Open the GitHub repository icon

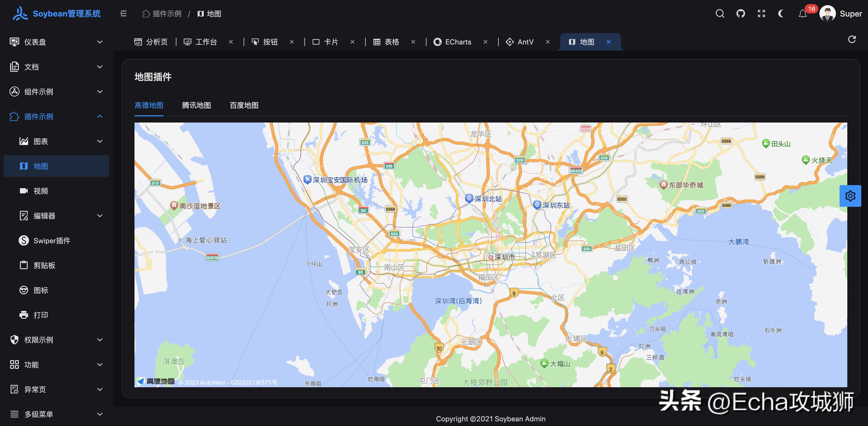tap(741, 13)
